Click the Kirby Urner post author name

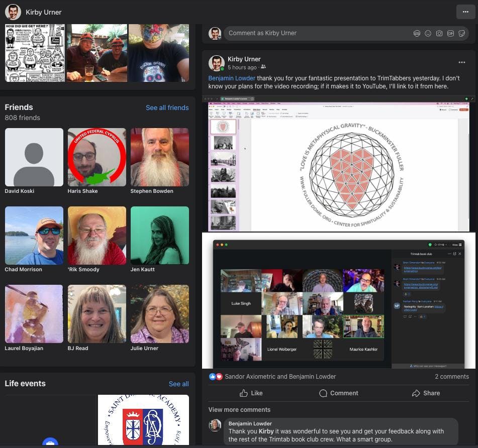pos(244,59)
